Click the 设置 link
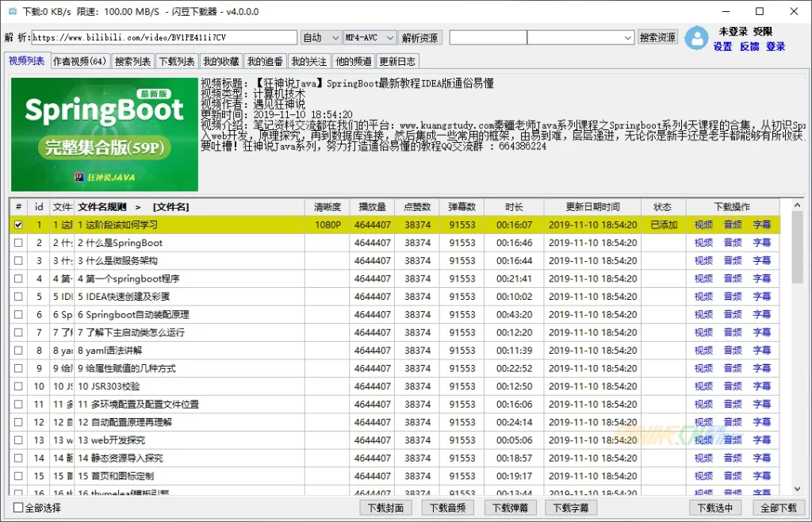812x522 pixels. 722,47
